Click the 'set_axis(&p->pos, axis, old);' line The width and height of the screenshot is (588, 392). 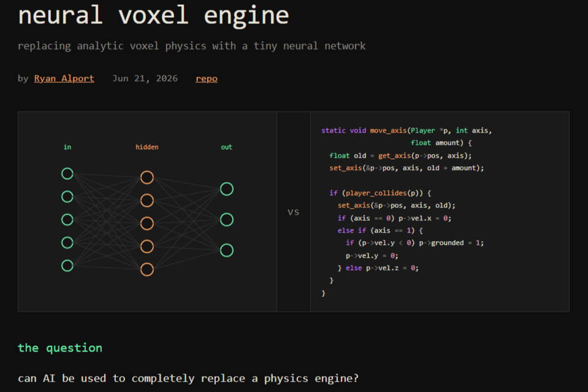pyautogui.click(x=396, y=206)
